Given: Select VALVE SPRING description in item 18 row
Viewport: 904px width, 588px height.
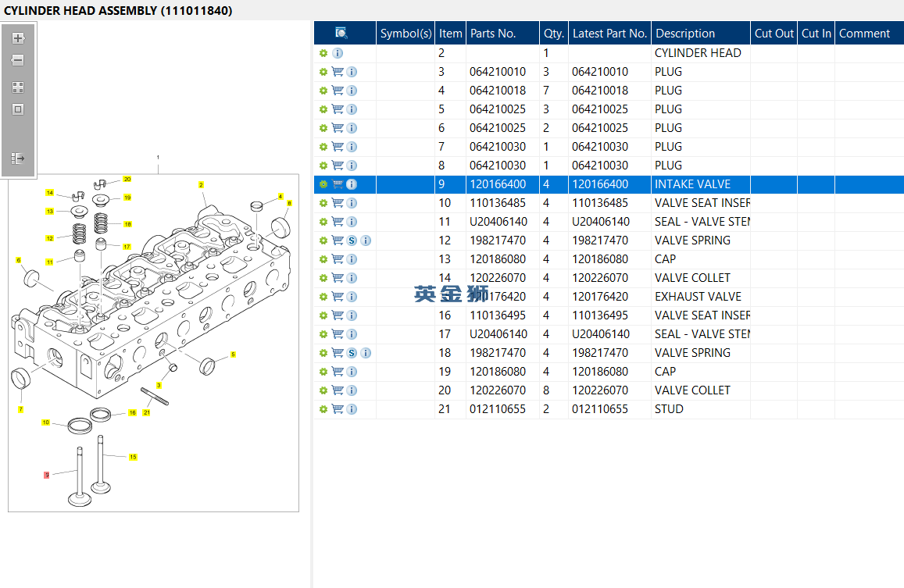Looking at the screenshot, I should click(x=692, y=353).
